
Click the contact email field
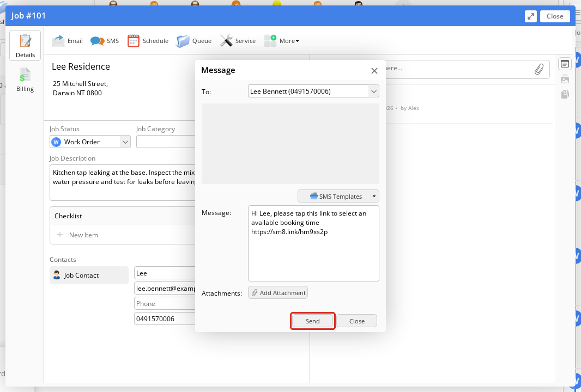(165, 289)
